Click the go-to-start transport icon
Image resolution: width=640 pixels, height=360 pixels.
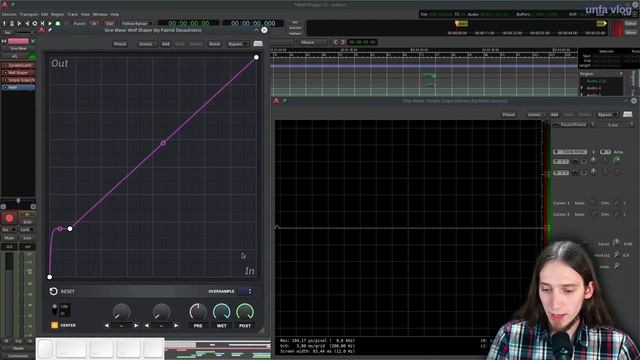[19, 24]
